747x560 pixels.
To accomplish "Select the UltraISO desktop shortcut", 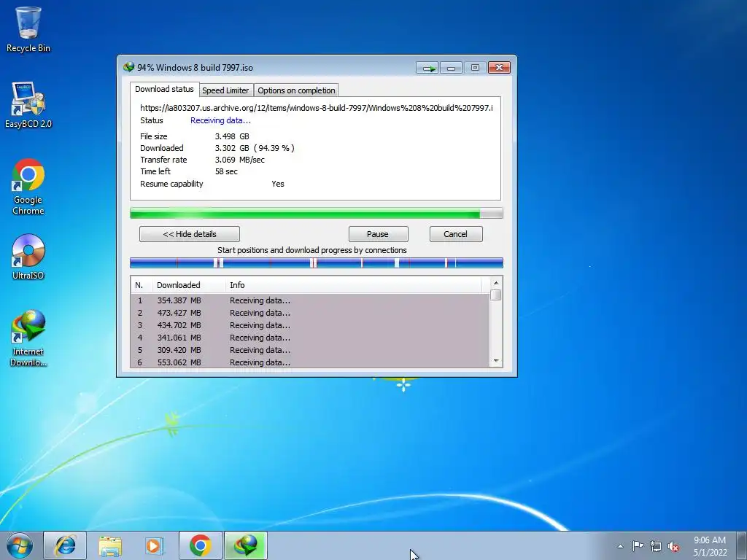I will pyautogui.click(x=28, y=257).
